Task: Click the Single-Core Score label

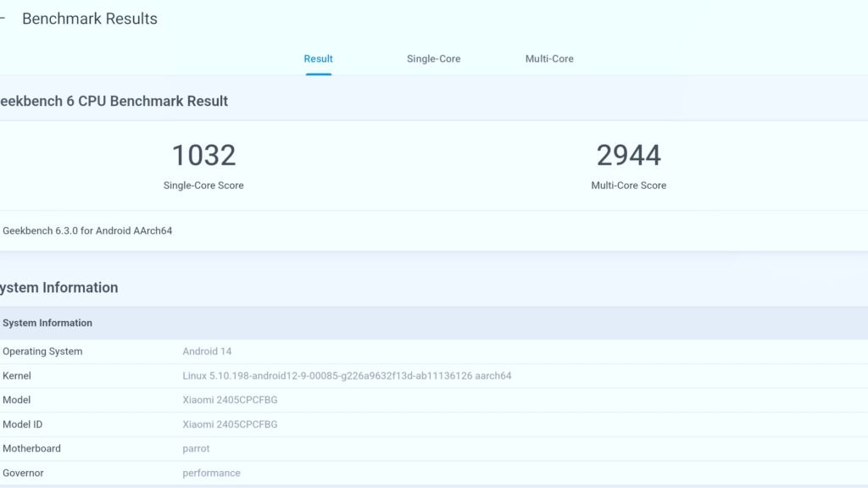Action: click(203, 186)
